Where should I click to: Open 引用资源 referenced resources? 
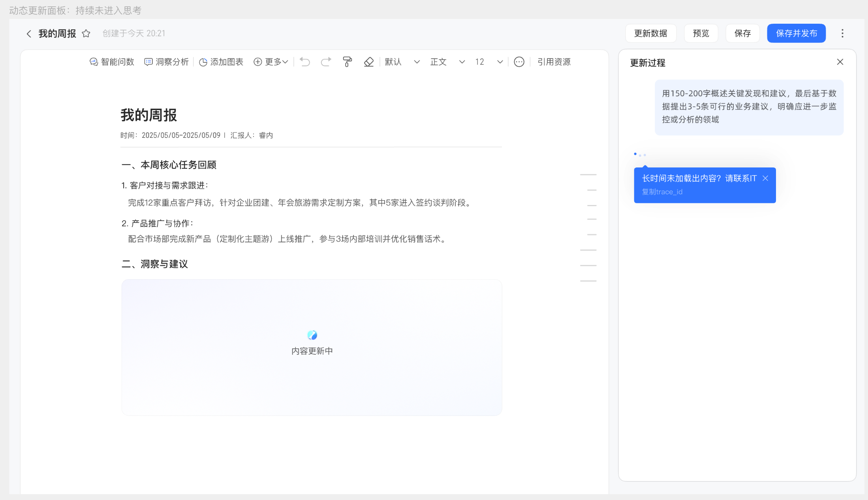[x=554, y=62]
